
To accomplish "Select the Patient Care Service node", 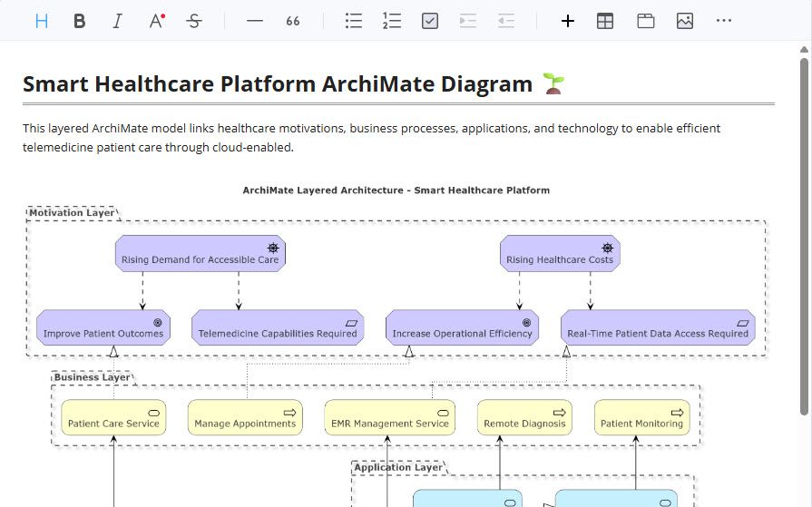I will click(x=113, y=417).
